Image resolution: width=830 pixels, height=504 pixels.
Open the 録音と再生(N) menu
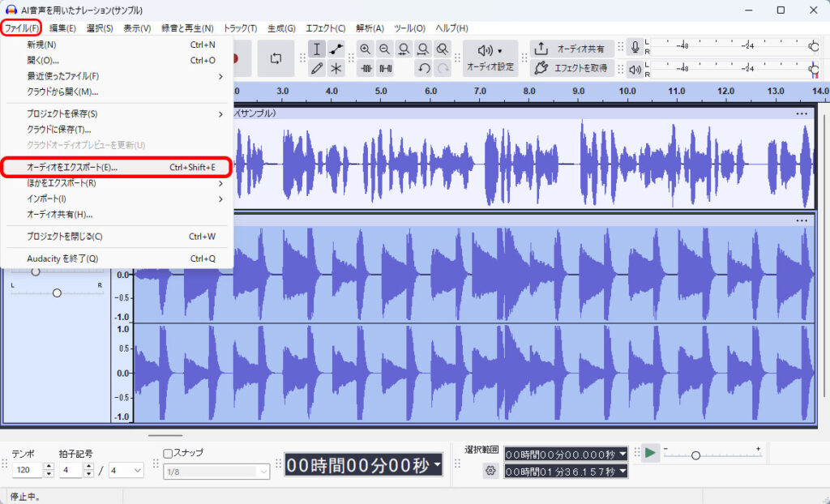(x=187, y=28)
